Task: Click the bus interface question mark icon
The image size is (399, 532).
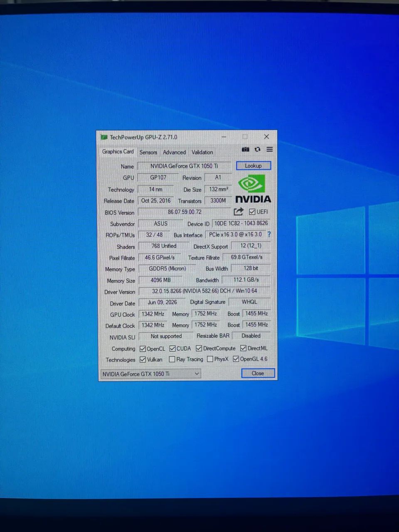Action: tap(269, 234)
